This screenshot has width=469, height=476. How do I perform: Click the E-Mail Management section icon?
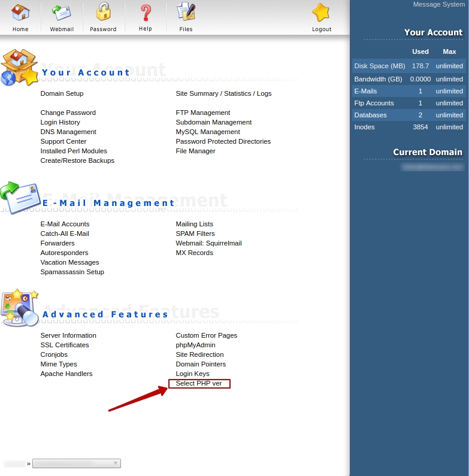20,198
